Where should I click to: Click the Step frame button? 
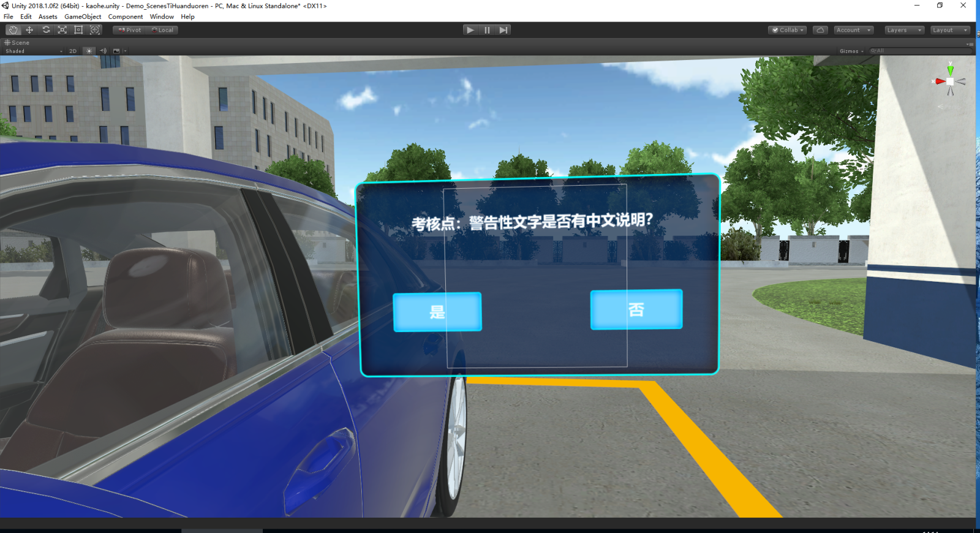coord(503,30)
